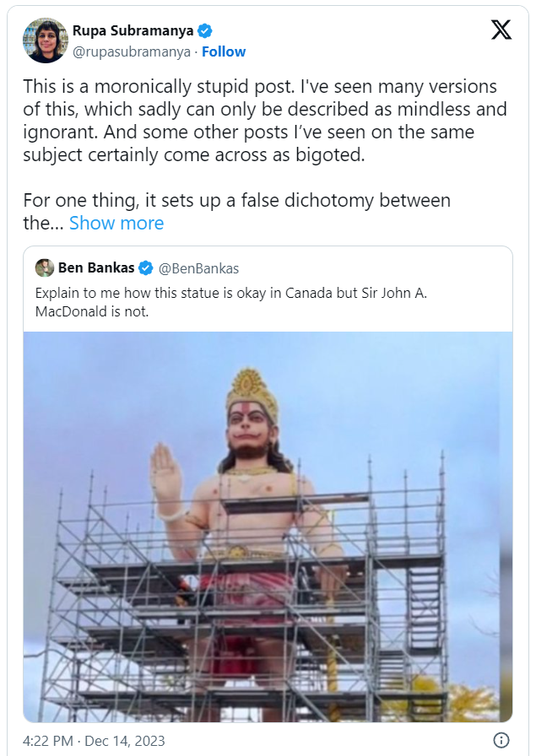Click the verified badge beside Ben Bankas
This screenshot has height=756, width=536.
[x=145, y=268]
